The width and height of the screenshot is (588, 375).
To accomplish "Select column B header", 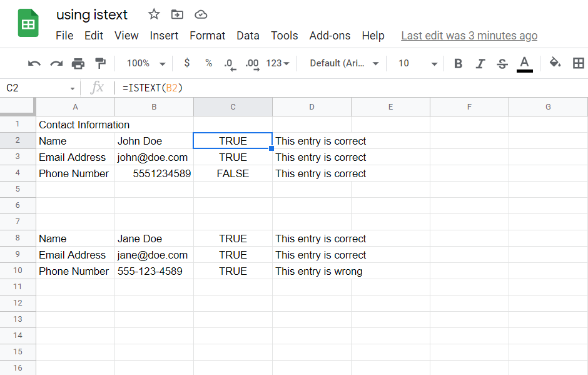I will click(154, 107).
